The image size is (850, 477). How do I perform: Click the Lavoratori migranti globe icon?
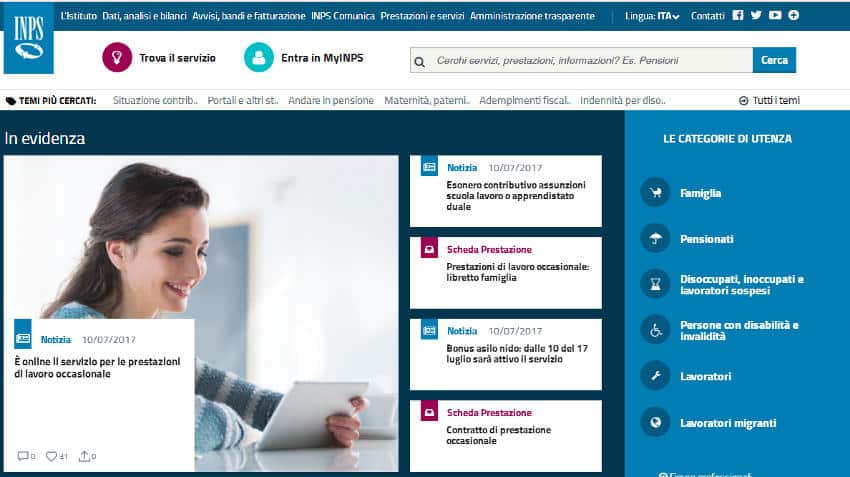(655, 422)
